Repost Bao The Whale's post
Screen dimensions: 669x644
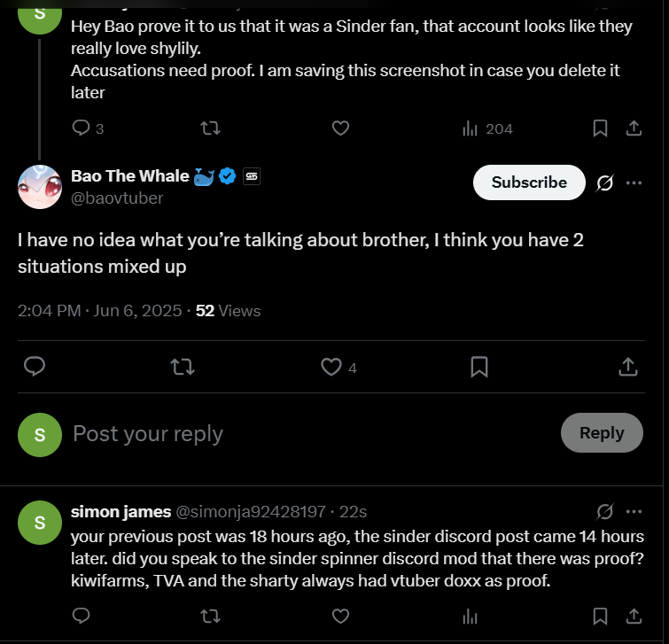[x=183, y=366]
